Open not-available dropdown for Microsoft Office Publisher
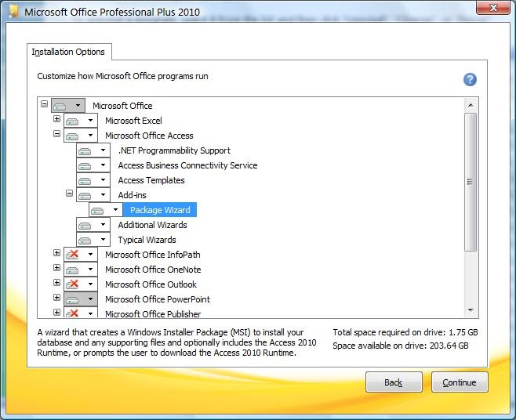 81,313
